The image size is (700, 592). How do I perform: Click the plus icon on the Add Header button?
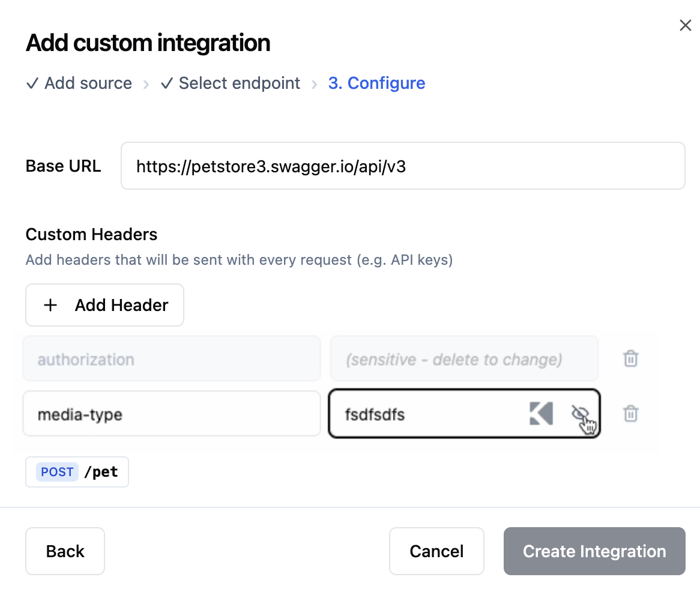pyautogui.click(x=50, y=305)
